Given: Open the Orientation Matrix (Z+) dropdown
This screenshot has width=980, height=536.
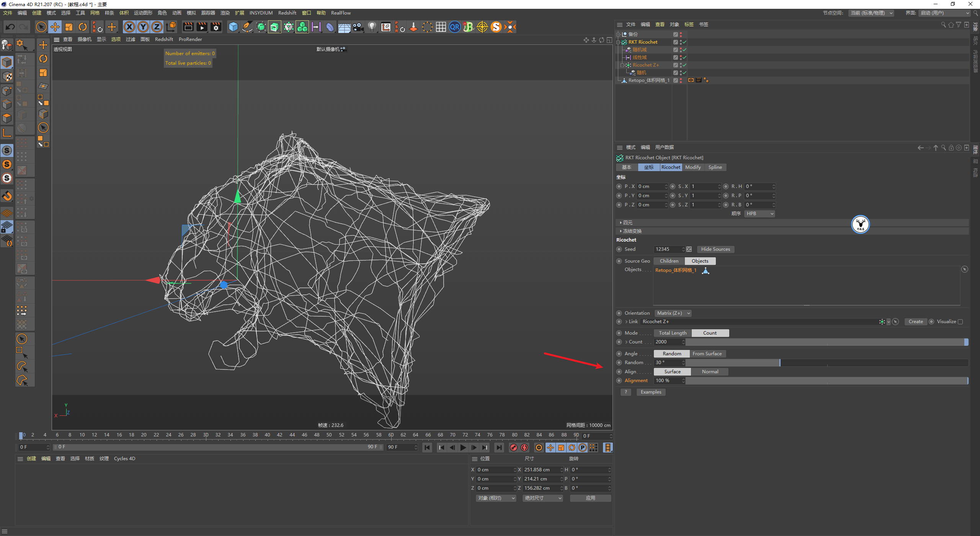Looking at the screenshot, I should click(x=673, y=313).
